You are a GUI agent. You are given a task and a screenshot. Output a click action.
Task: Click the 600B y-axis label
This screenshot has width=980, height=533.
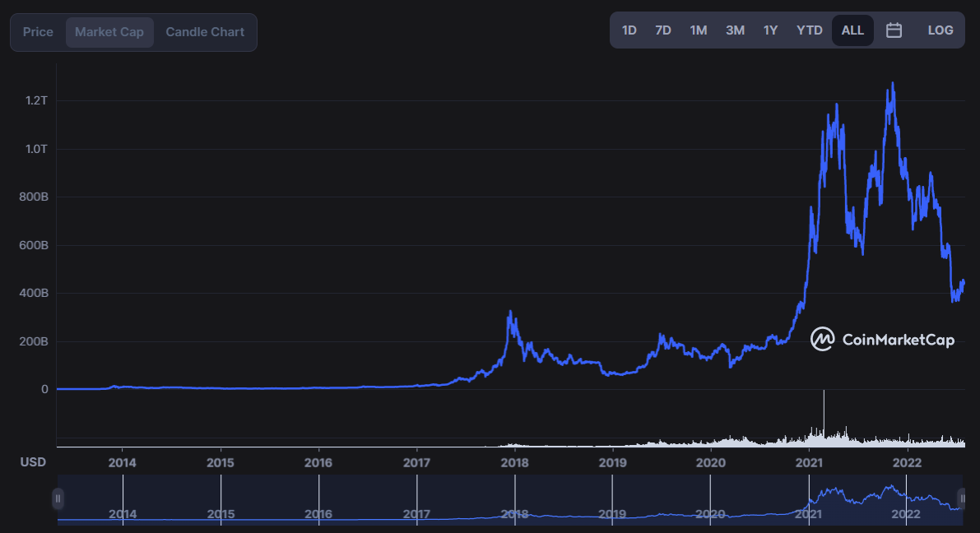click(34, 246)
